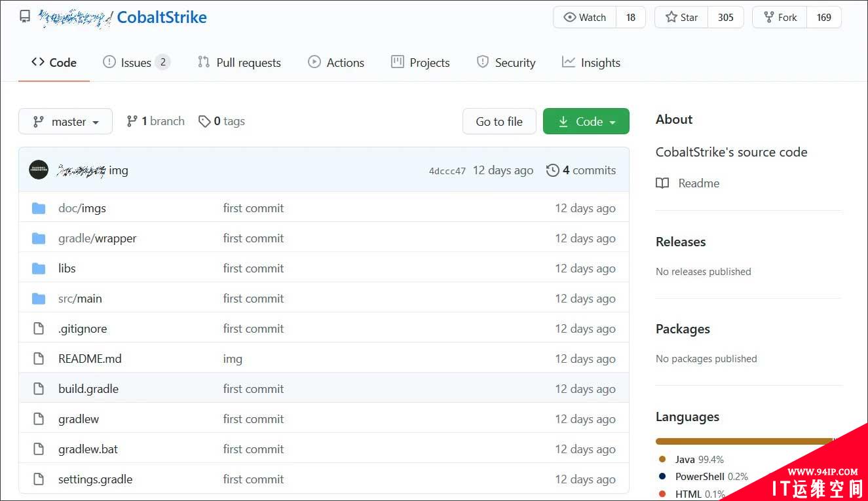Click the folder icon for src/main

(39, 299)
